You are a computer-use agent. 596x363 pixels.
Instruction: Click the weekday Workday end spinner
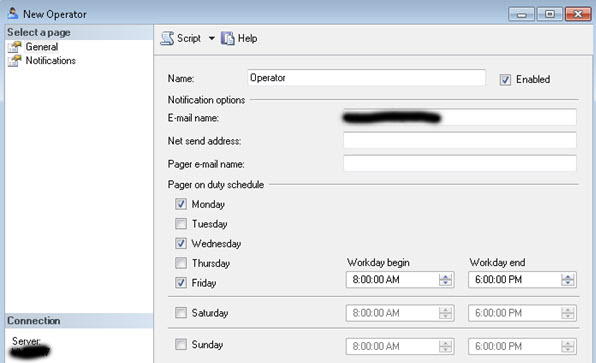tap(568, 280)
